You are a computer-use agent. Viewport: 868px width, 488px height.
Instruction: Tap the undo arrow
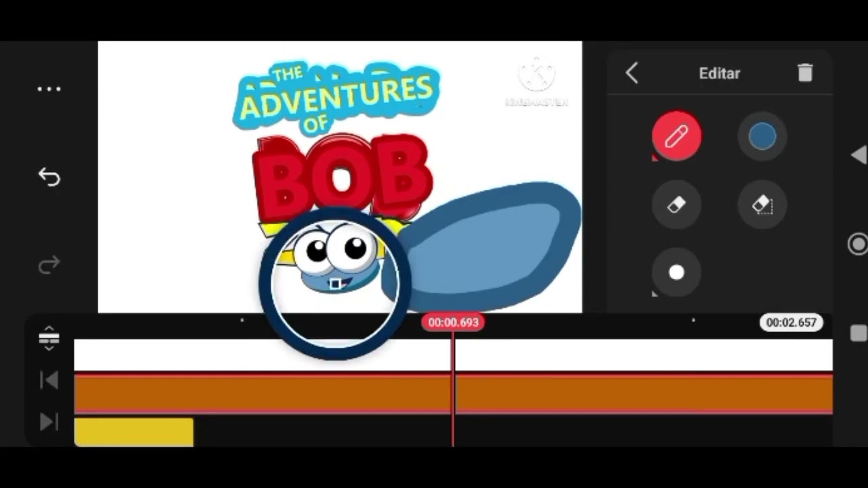pos(49,177)
